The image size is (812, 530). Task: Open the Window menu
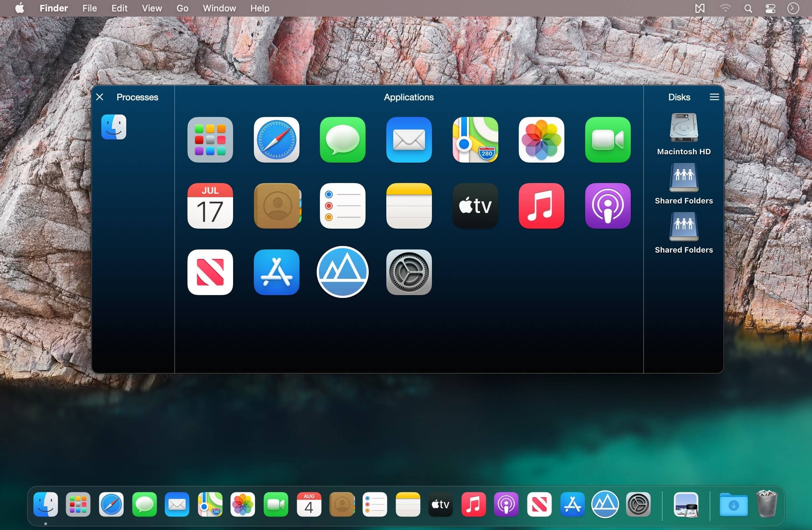point(219,8)
